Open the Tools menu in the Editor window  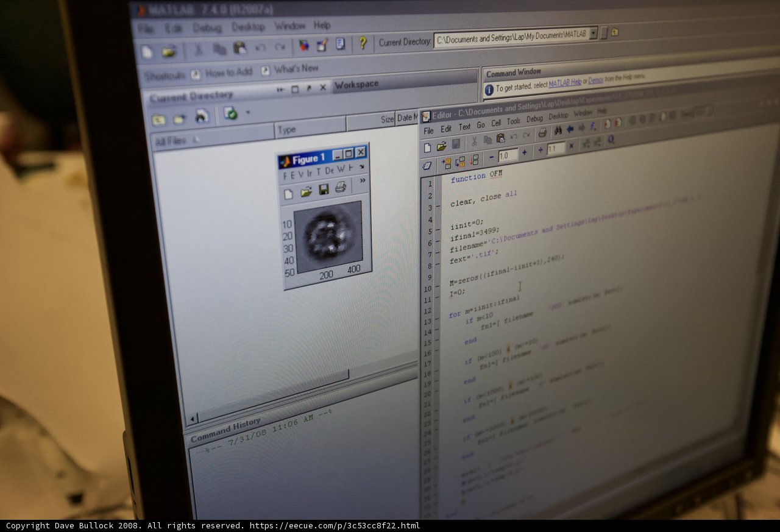514,121
